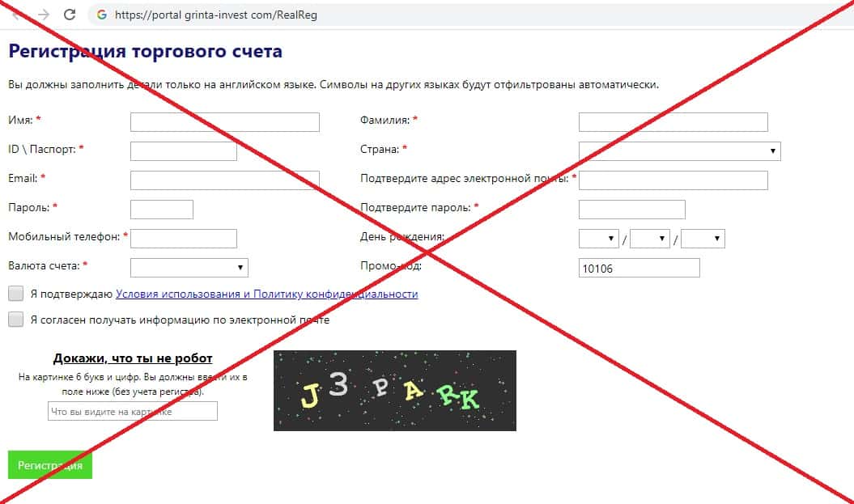The image size is (854, 504).
Task: Click the Google icon in address bar
Action: (102, 15)
